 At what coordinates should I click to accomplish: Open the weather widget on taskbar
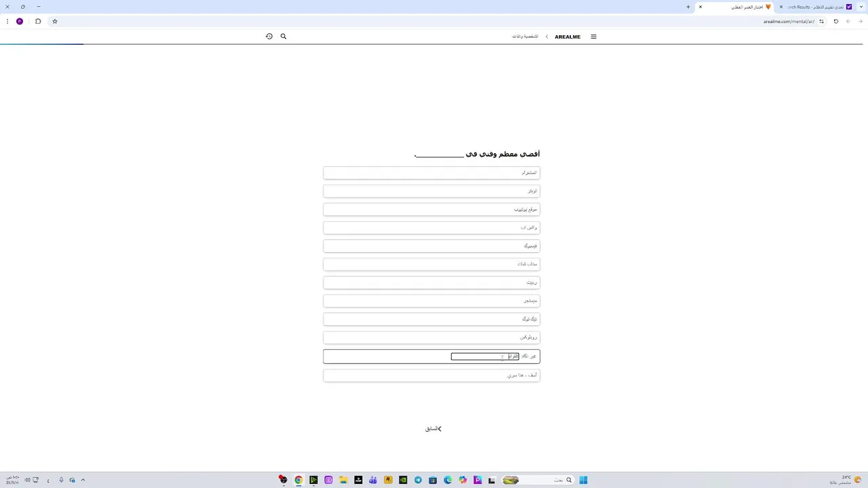pyautogui.click(x=846, y=480)
